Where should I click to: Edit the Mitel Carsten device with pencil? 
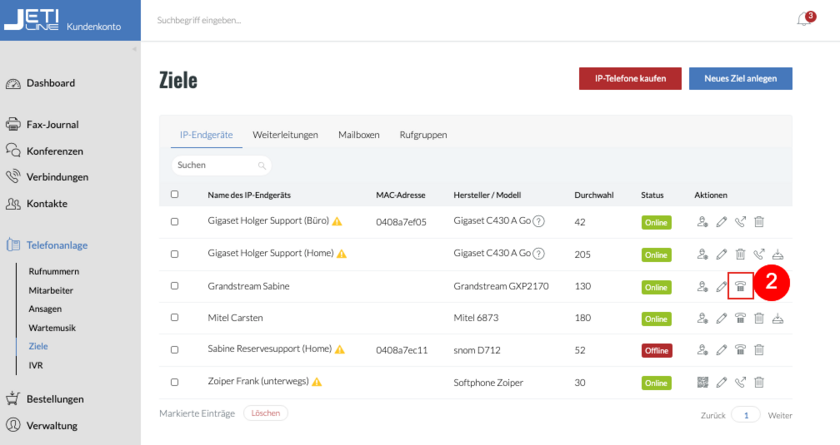[721, 318]
